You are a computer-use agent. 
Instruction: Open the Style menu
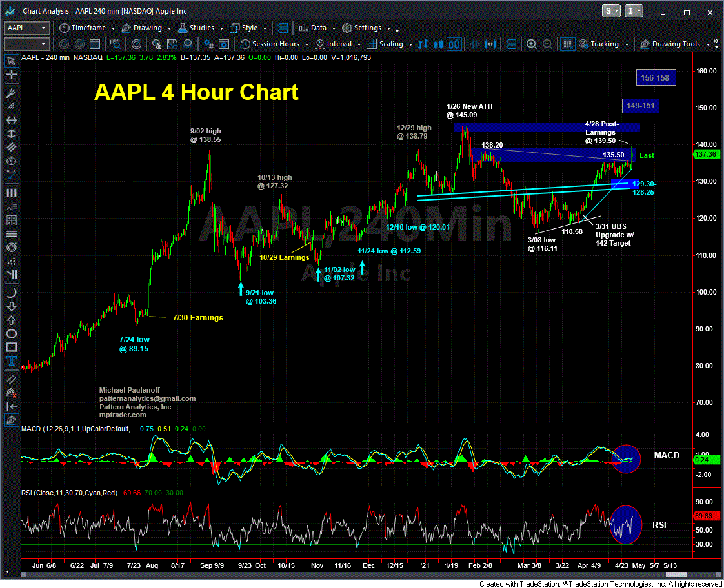pyautogui.click(x=248, y=28)
